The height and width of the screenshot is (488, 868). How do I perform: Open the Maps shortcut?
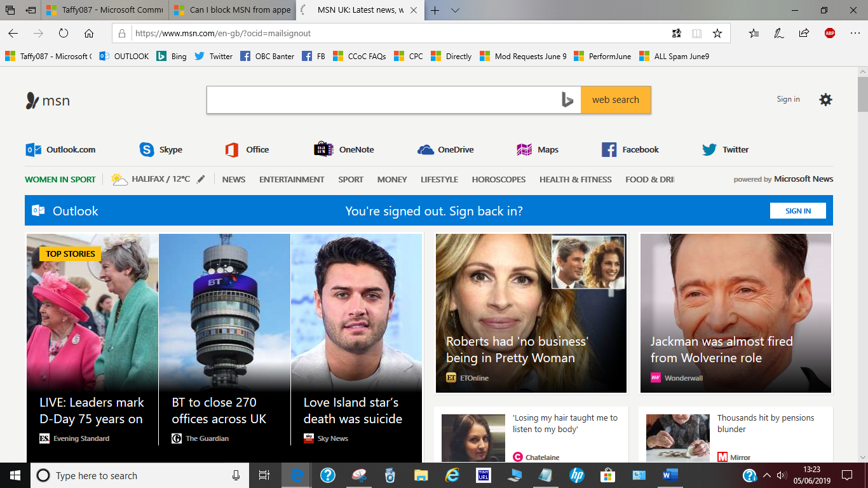pyautogui.click(x=538, y=149)
